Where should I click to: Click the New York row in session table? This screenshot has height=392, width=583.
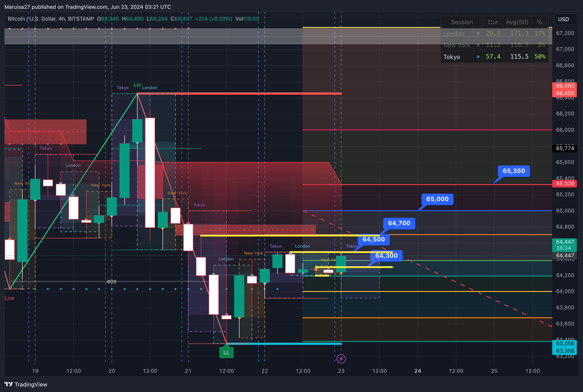[494, 45]
